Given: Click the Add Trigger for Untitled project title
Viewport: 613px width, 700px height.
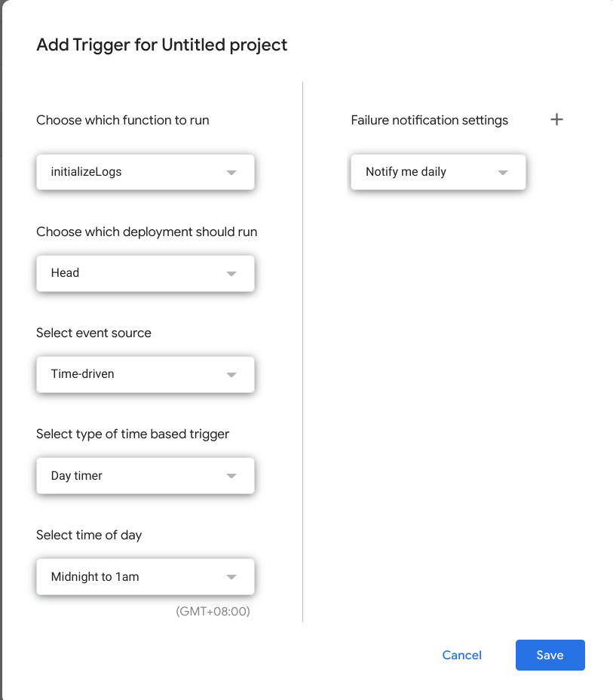Looking at the screenshot, I should 161,45.
